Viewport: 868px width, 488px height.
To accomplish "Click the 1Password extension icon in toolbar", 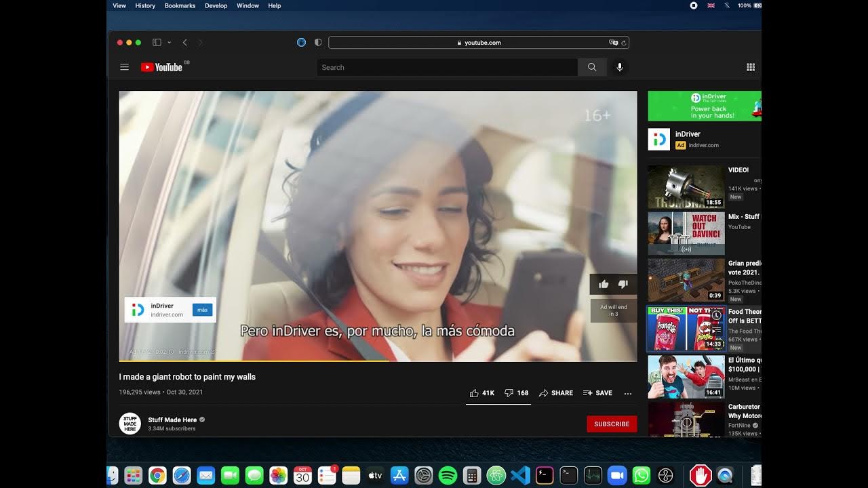I will pos(302,43).
